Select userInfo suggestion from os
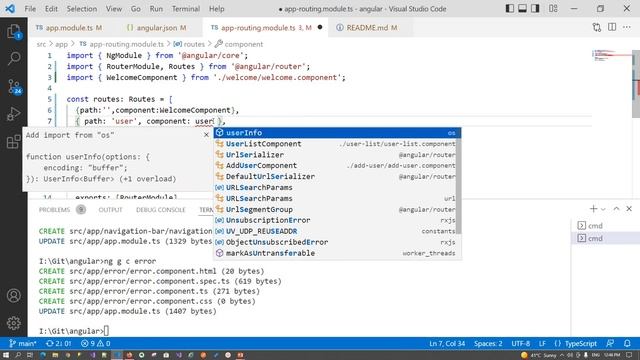The width and height of the screenshot is (640, 360). coord(337,133)
